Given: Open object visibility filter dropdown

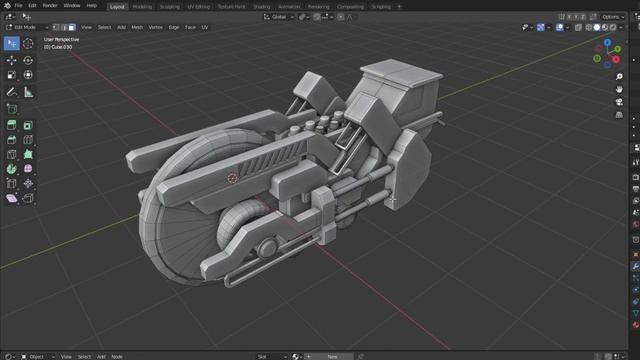Looking at the screenshot, I should 527,27.
